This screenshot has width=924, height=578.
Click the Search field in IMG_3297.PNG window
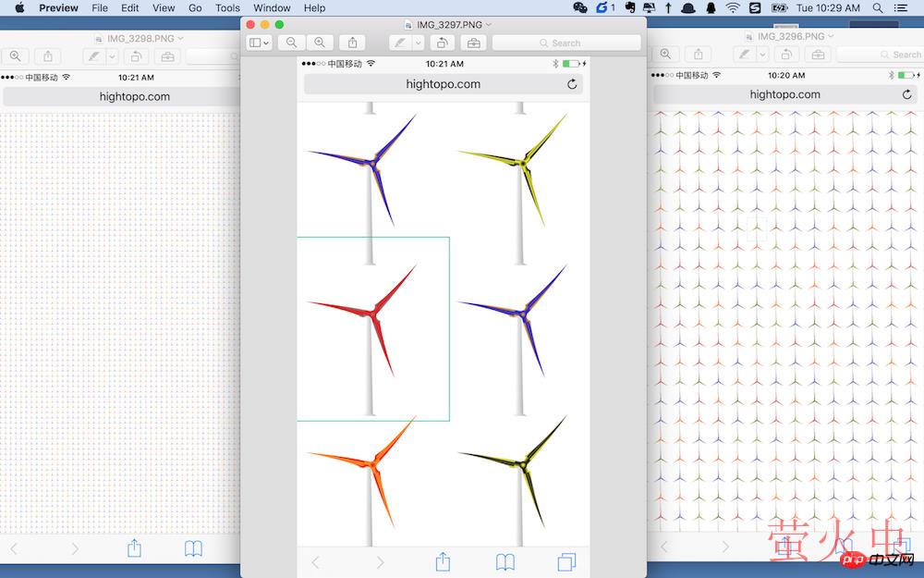565,43
